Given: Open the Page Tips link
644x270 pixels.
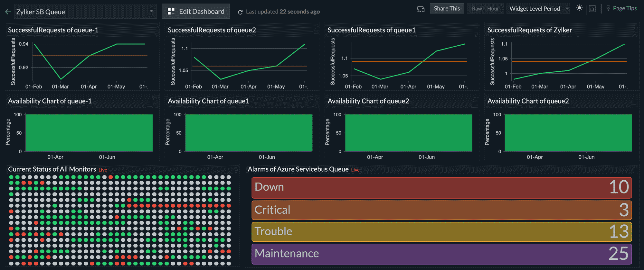Looking at the screenshot, I should [x=625, y=8].
